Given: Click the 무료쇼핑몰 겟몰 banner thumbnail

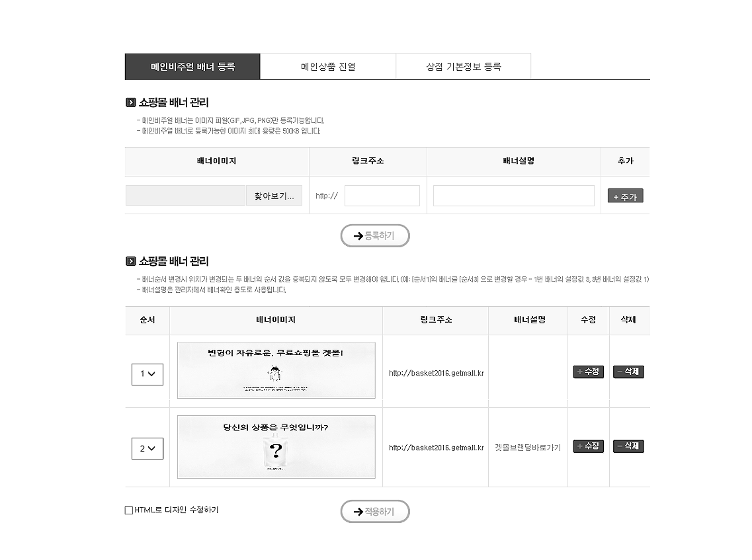Looking at the screenshot, I should (276, 370).
